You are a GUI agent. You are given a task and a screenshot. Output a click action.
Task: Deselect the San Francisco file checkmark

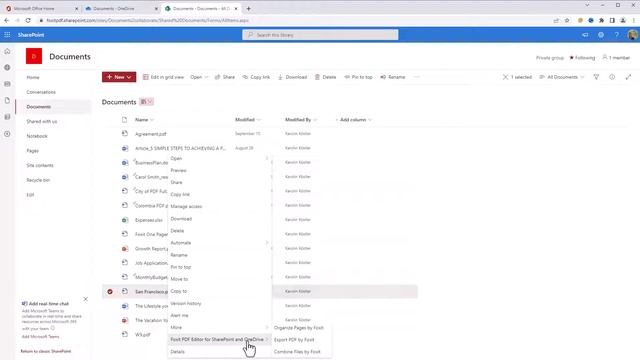[x=110, y=291]
